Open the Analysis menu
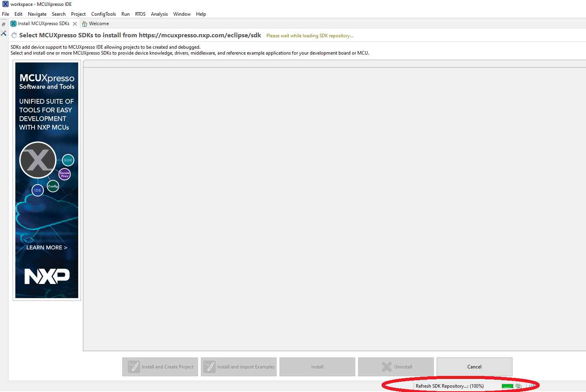586x392 pixels. point(159,14)
